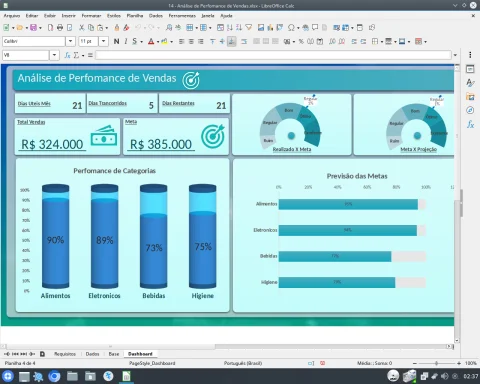The width and height of the screenshot is (480, 384).
Task: Open Find and Replace icon
Action: 169,28
